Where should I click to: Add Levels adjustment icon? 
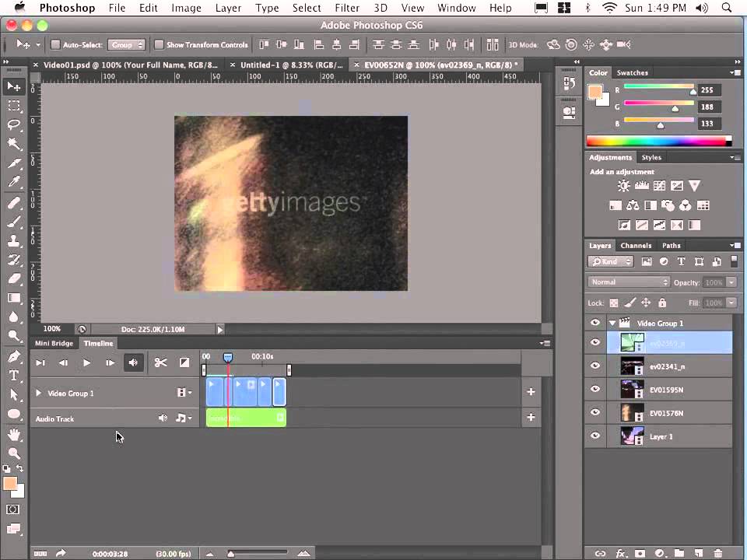642,186
